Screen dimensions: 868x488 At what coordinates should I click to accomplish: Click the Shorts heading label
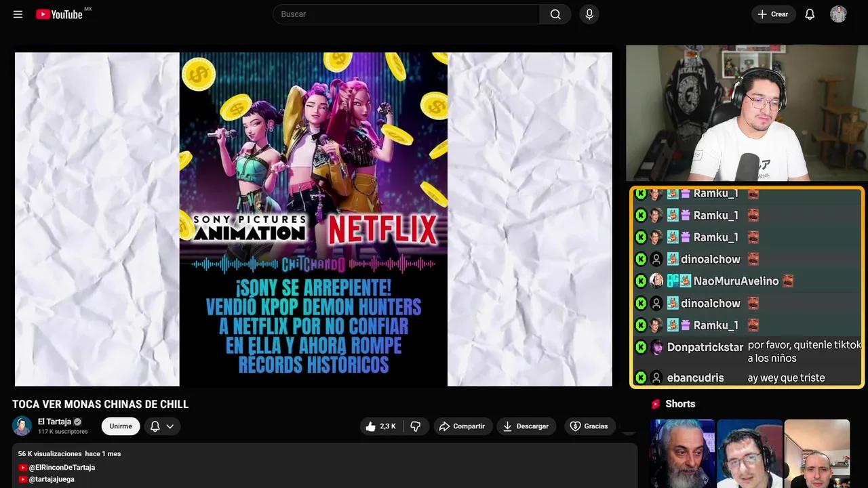(x=680, y=404)
